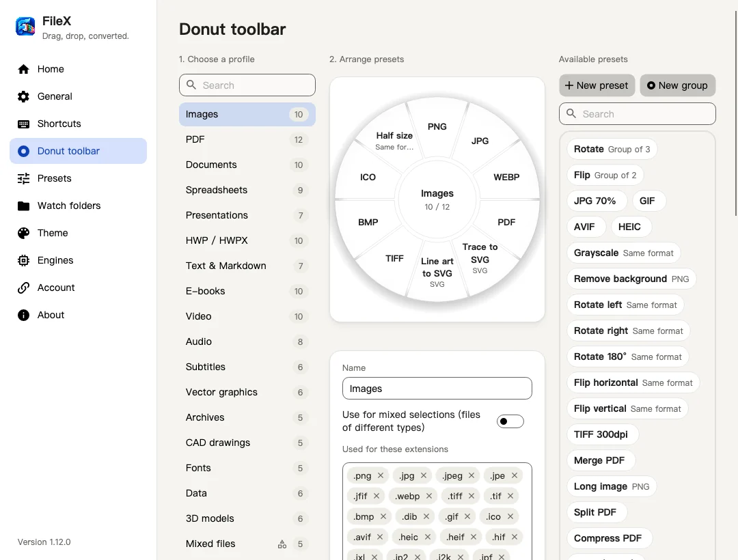Remove the .jfif extension chip
The image size is (738, 560).
(377, 496)
